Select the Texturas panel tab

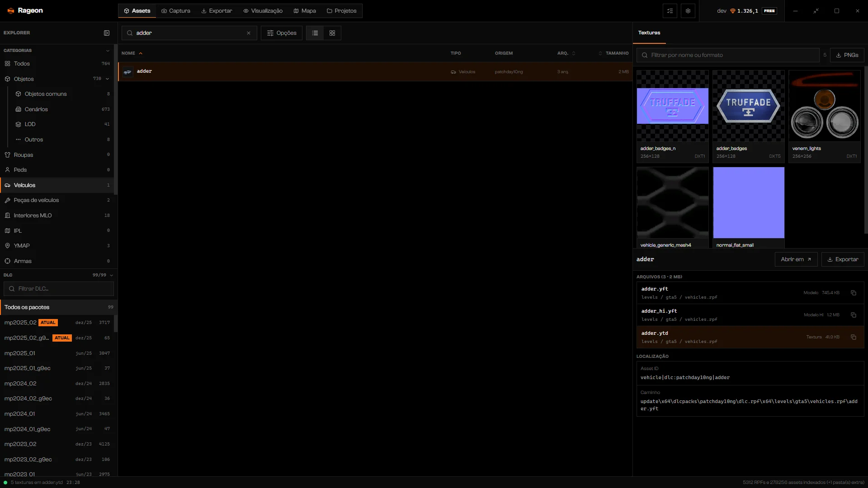tap(649, 33)
